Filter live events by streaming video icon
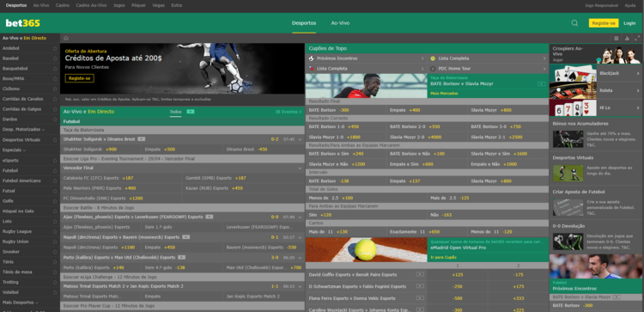Image resolution: width=644 pixels, height=312 pixels. [191, 112]
